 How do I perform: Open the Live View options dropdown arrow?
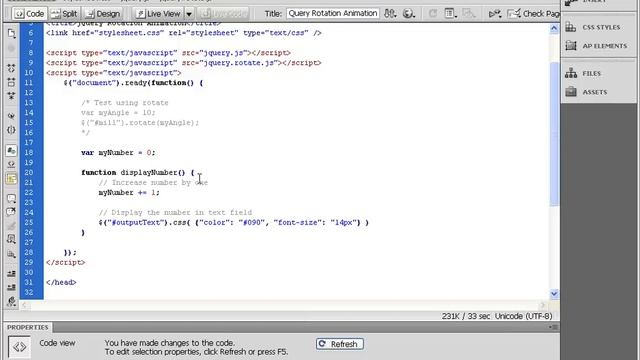(x=189, y=14)
